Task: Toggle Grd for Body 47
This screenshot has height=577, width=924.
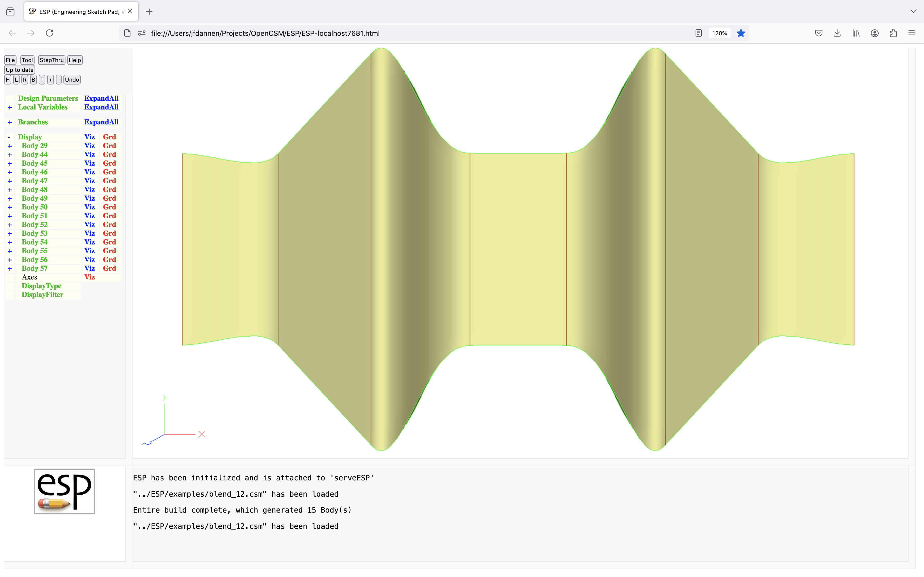Action: coord(109,181)
